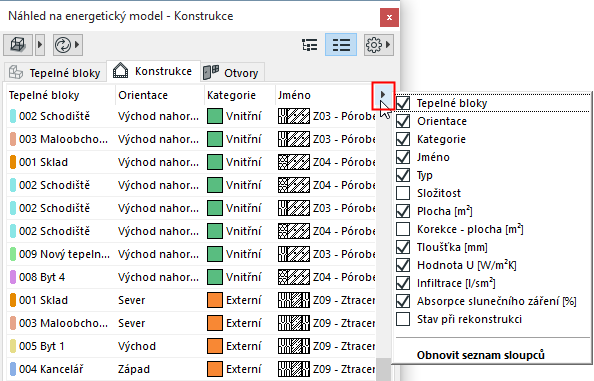Viewport: 594px width, 381px height.
Task: Click the orange color marker of 001 Sklad with Sever orientation
Action: [13, 300]
